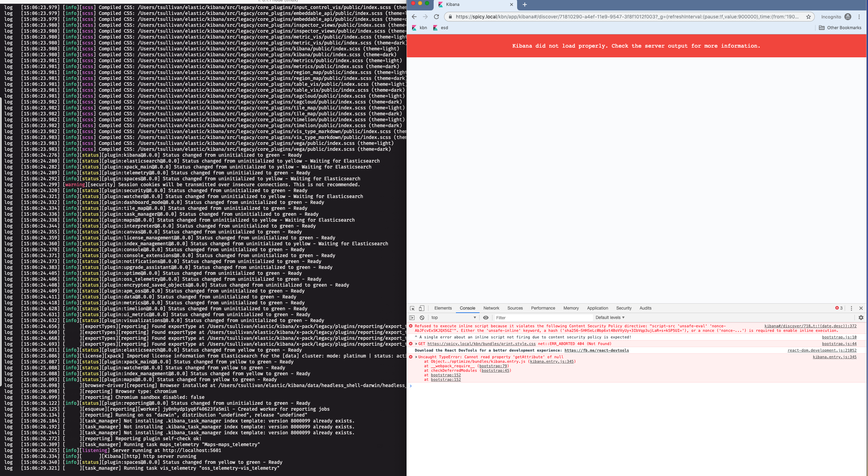Click the lock icon in the address bar
Screen dimensions: 868x476
pos(450,17)
